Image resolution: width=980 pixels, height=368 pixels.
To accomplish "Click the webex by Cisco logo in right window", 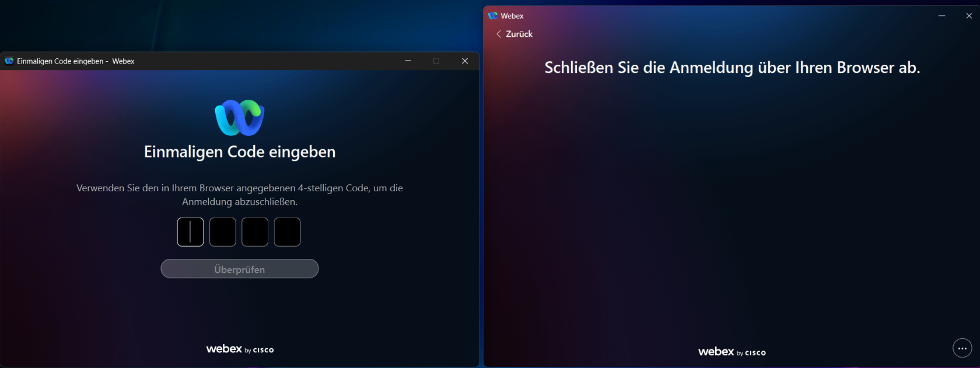I will [732, 352].
